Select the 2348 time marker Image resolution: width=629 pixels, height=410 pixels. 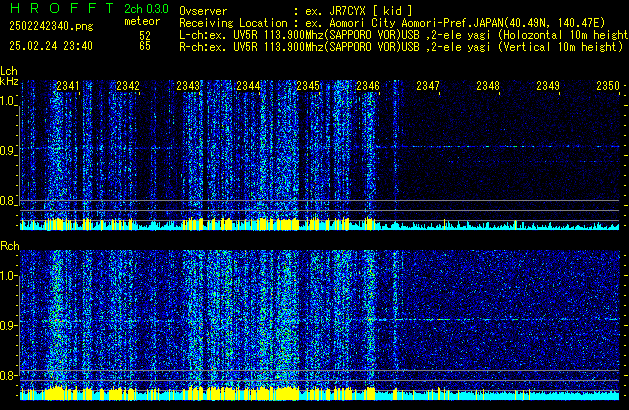point(488,86)
